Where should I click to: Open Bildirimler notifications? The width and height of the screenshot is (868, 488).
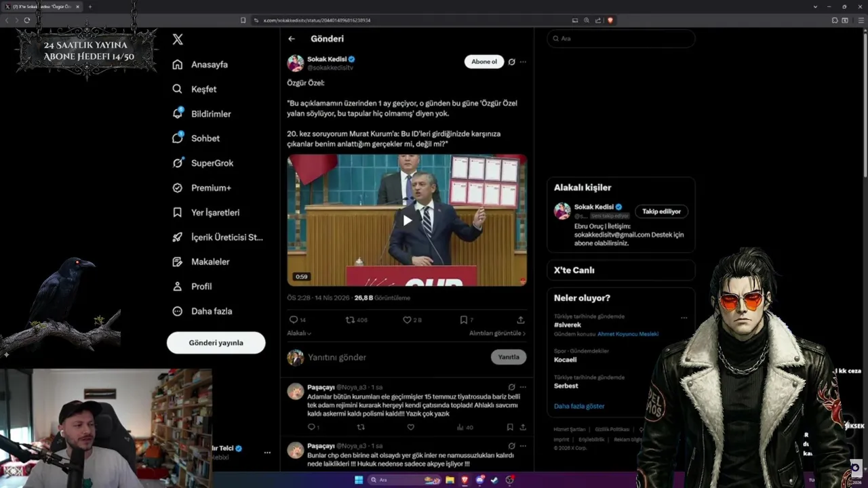(201, 114)
